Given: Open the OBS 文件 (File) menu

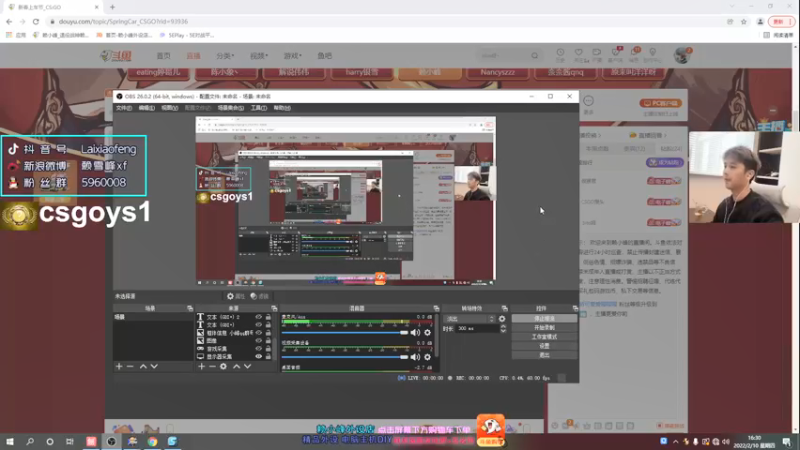Looking at the screenshot, I should tap(123, 108).
